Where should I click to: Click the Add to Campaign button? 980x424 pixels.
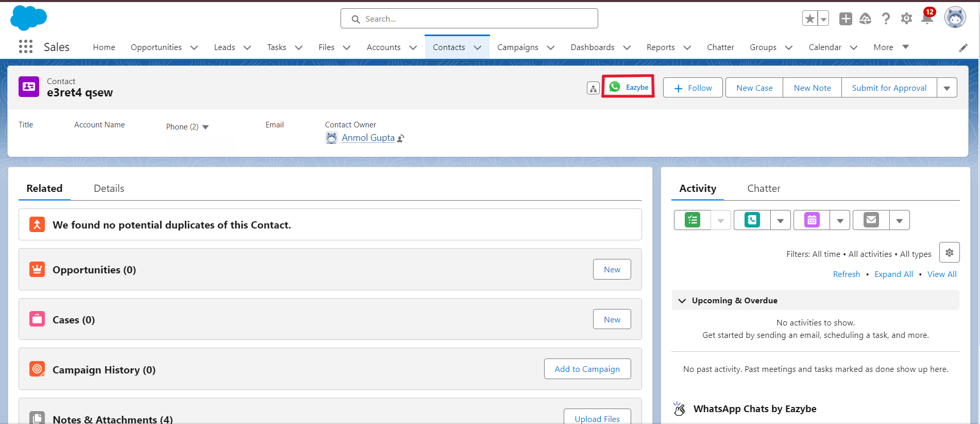point(587,369)
